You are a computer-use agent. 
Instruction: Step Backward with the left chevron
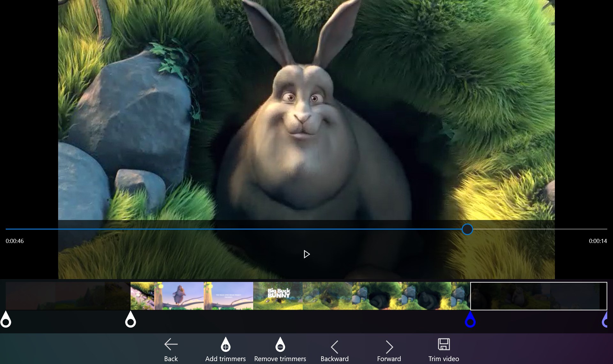334,347
